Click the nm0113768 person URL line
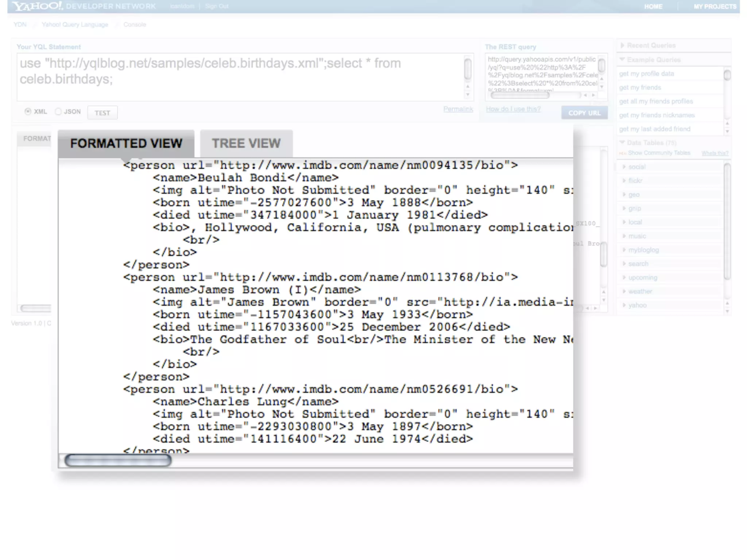The image size is (747, 560). (321, 277)
